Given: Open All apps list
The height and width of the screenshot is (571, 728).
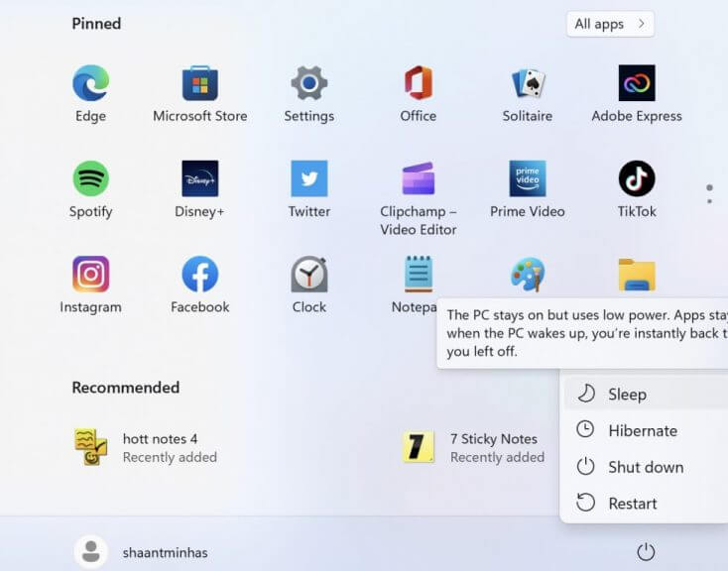Looking at the screenshot, I should point(610,24).
